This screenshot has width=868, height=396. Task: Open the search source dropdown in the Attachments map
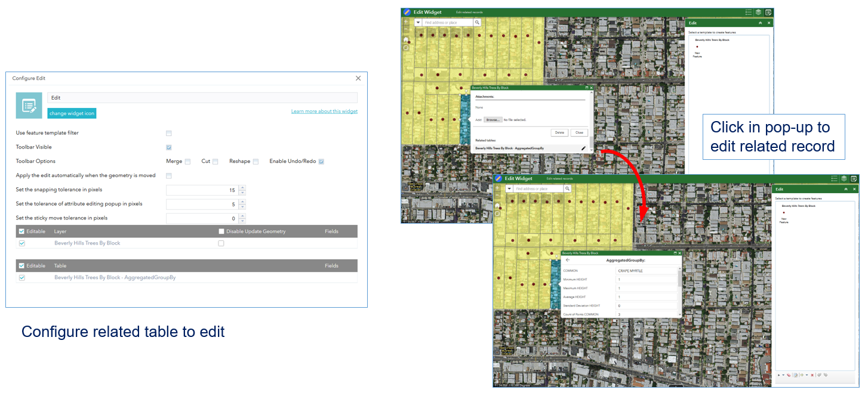click(x=418, y=22)
